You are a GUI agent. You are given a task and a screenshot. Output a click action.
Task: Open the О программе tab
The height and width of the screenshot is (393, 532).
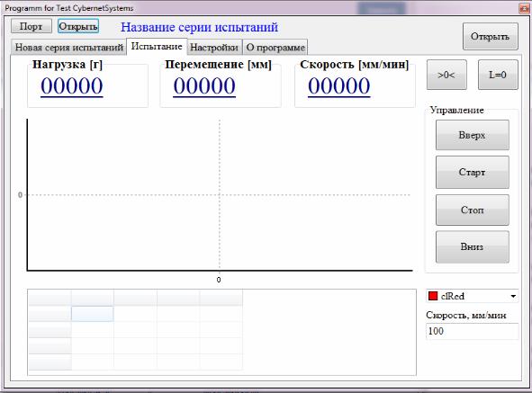(275, 47)
